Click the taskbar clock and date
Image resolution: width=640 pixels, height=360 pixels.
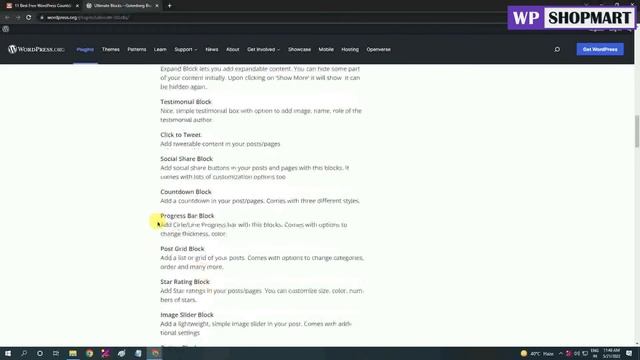pos(611,353)
